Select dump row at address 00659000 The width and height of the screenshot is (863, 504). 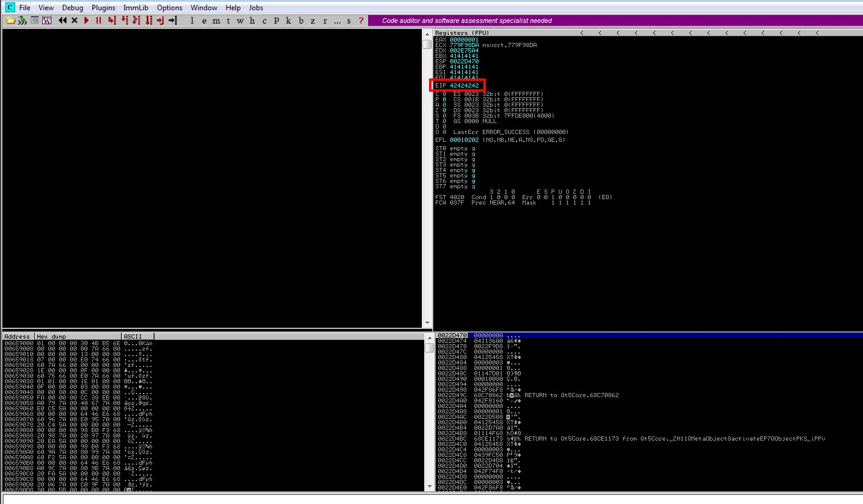pos(78,343)
